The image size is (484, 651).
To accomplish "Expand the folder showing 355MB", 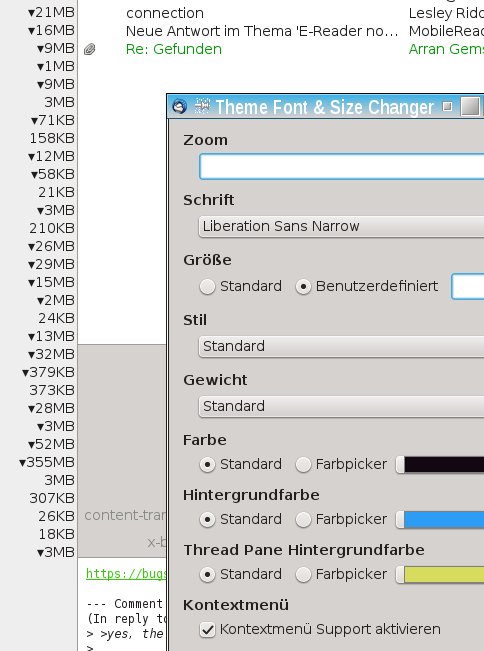I will pyautogui.click(x=22, y=463).
